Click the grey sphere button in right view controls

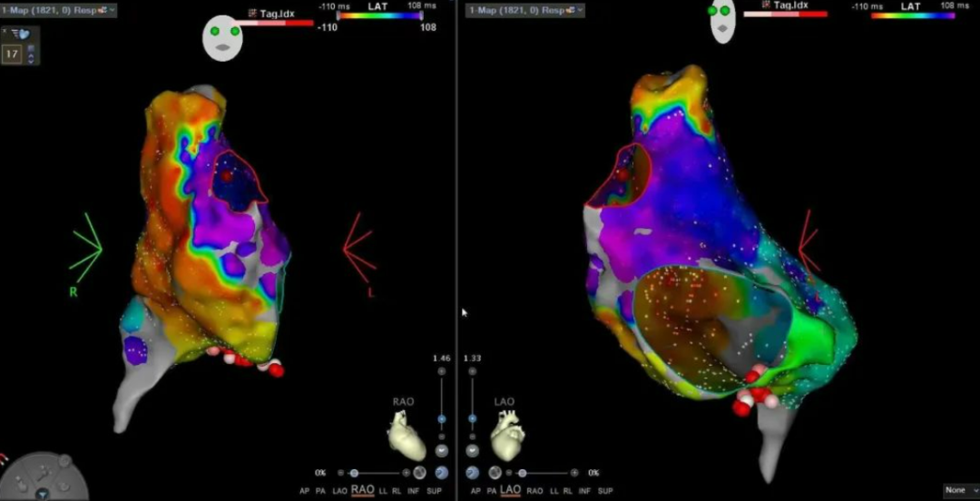(x=495, y=473)
